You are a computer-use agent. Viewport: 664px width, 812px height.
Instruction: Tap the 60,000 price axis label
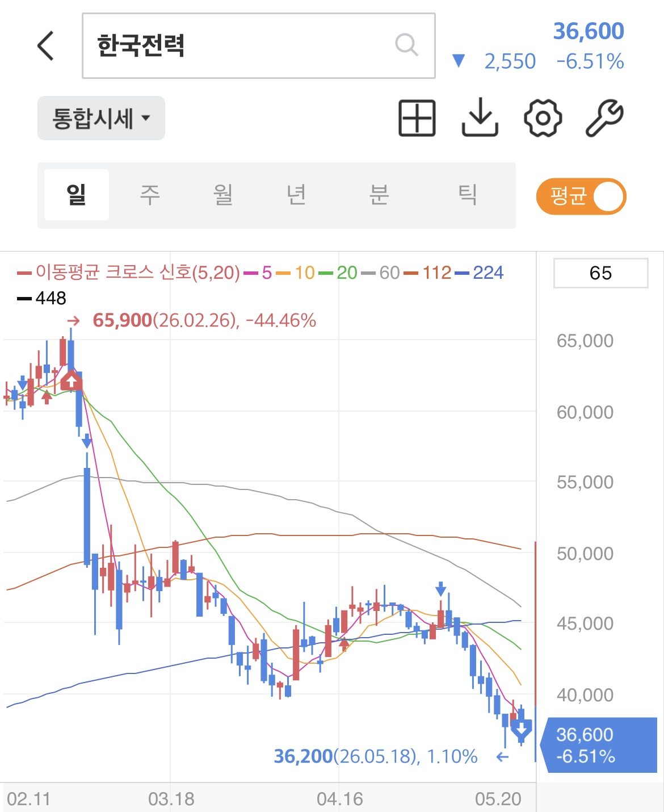point(585,412)
